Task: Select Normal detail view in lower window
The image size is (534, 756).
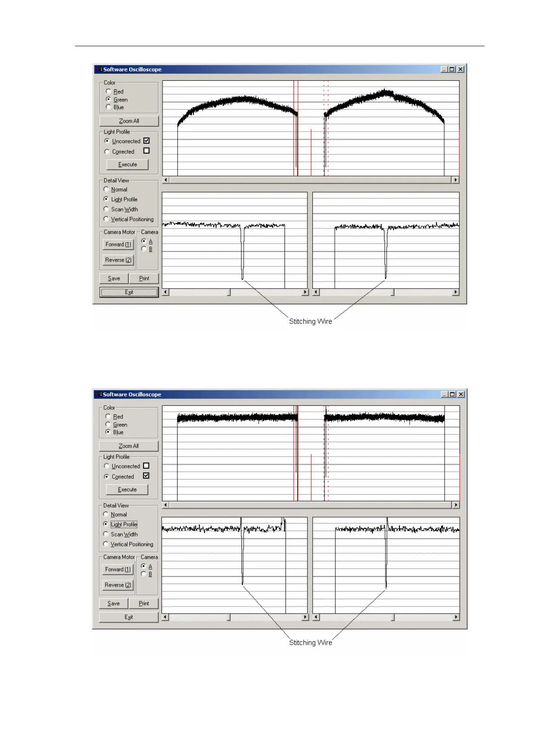Action: (x=105, y=514)
